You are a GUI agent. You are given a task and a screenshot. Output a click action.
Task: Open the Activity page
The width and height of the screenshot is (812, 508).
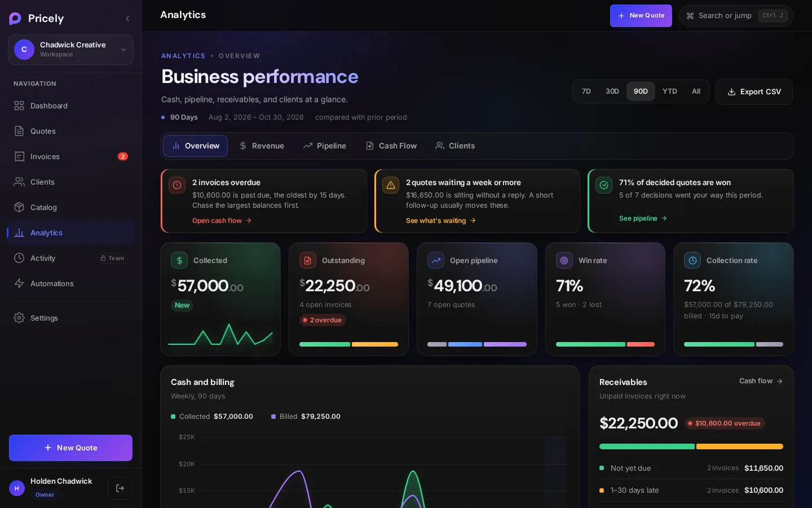tap(70, 258)
